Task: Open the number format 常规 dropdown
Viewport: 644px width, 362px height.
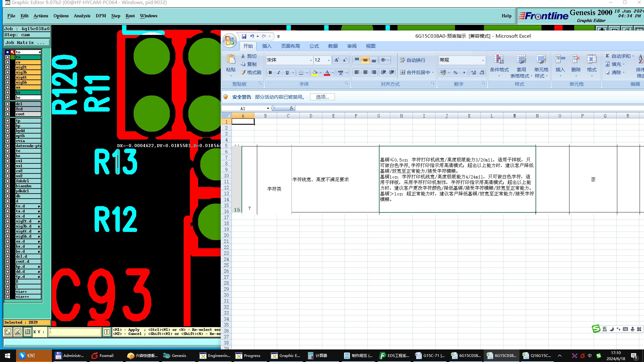Action: 483,60
